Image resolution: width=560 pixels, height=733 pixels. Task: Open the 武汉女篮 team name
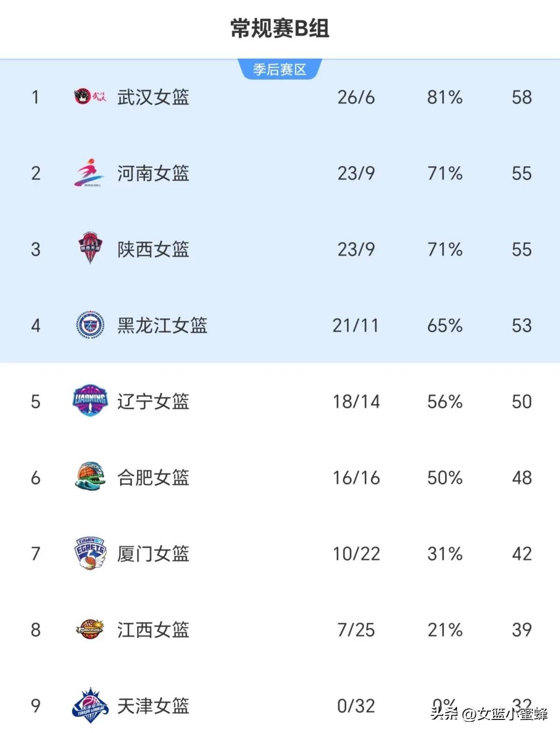click(x=153, y=97)
